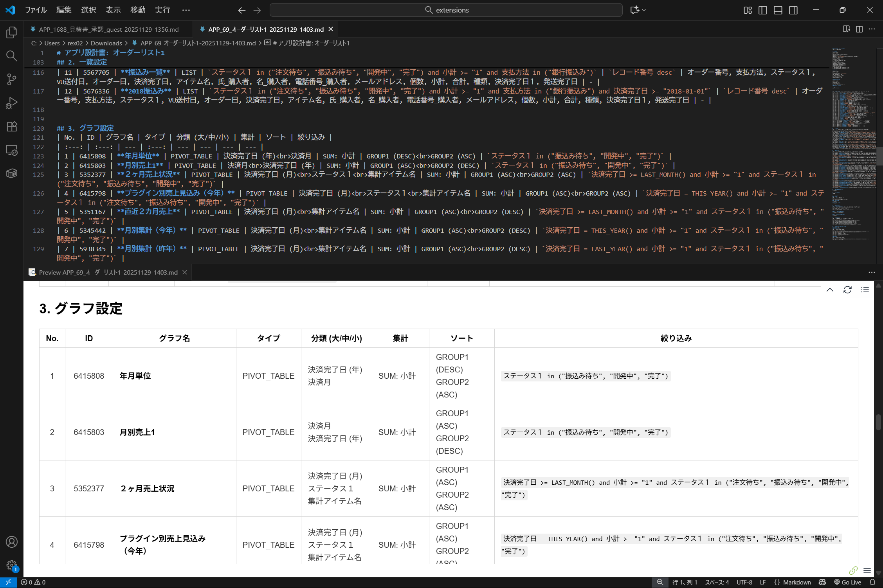Toggle the bottom panel visibility

(x=778, y=10)
